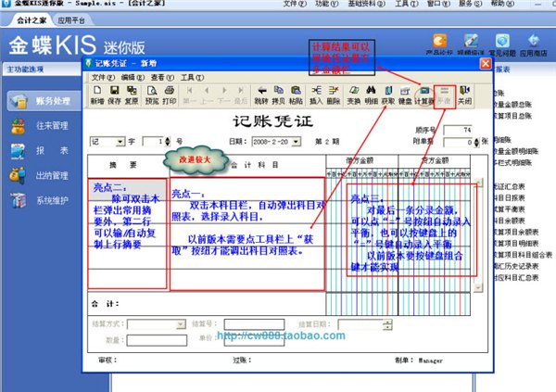Click the 摘要 summary column header
The image size is (556, 392).
(123, 165)
